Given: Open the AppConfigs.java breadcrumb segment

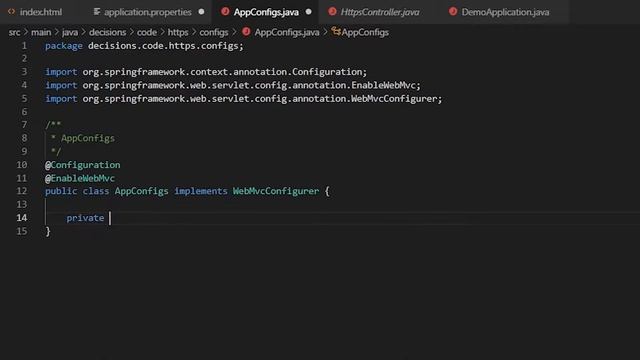Looking at the screenshot, I should 287,32.
